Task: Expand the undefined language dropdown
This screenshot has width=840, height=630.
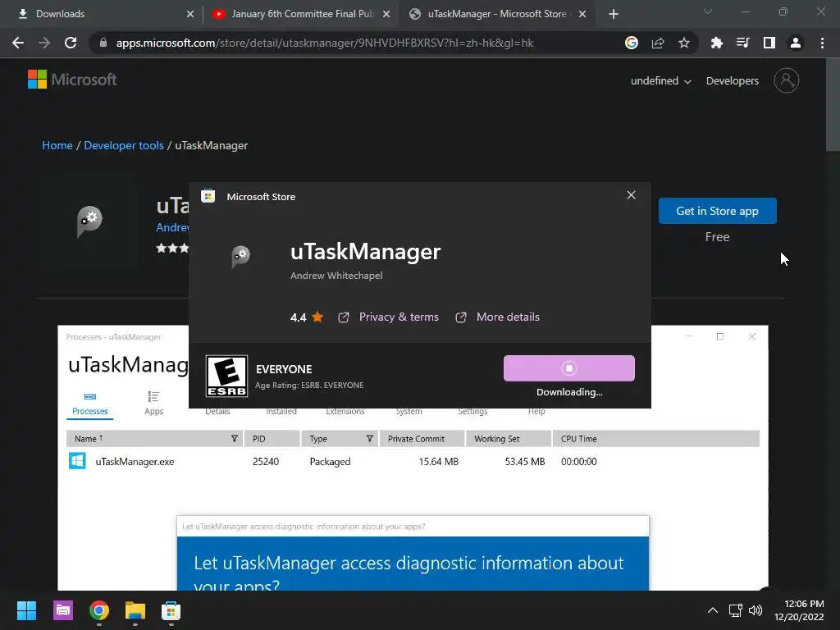Action: coord(660,81)
